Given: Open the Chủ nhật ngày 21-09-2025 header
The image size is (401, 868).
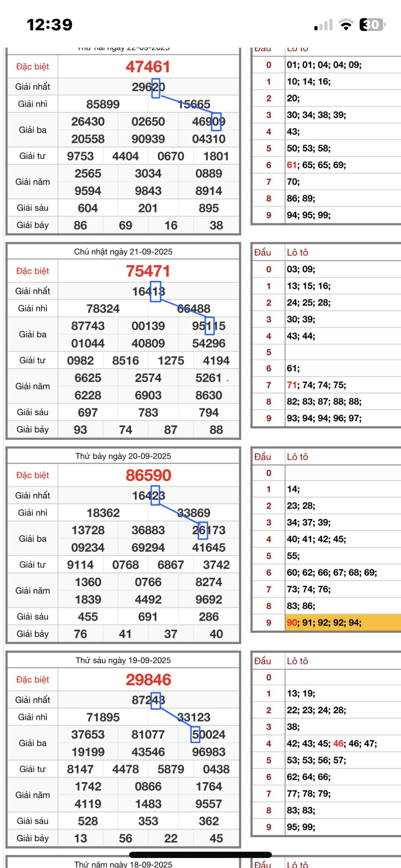Looking at the screenshot, I should [x=123, y=252].
